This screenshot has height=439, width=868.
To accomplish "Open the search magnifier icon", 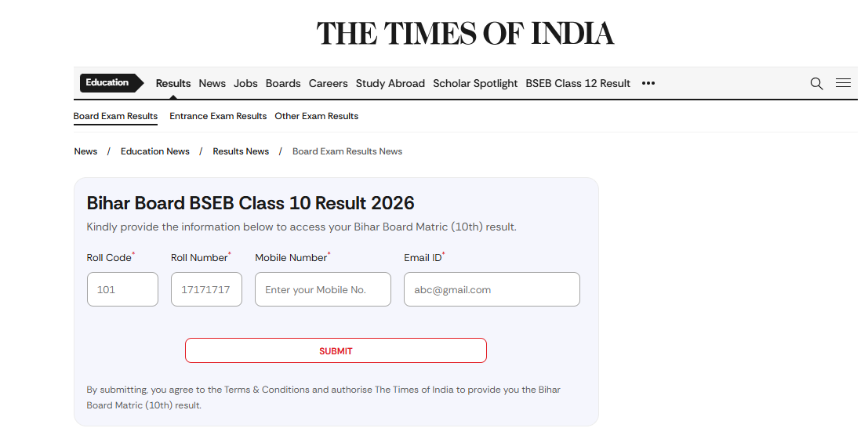I will pyautogui.click(x=816, y=84).
